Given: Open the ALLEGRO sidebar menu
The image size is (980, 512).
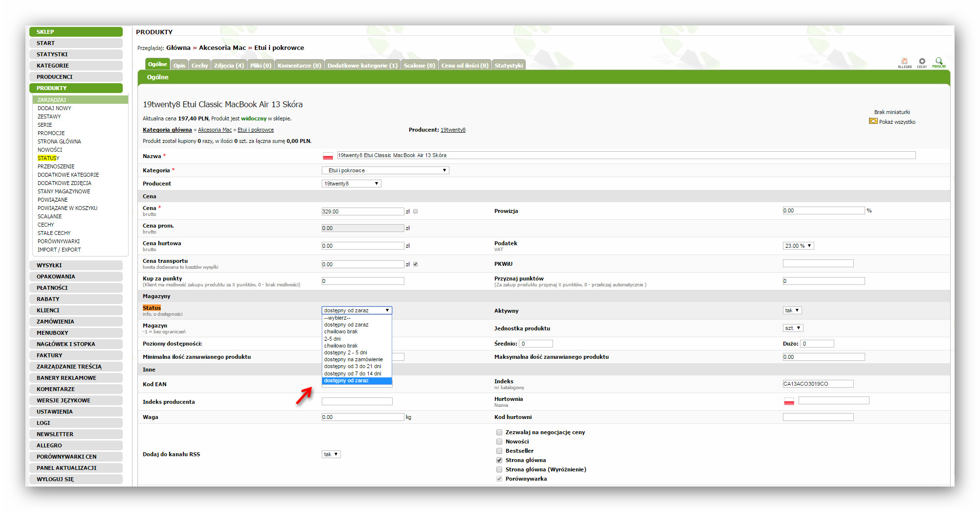Looking at the screenshot, I should click(76, 445).
